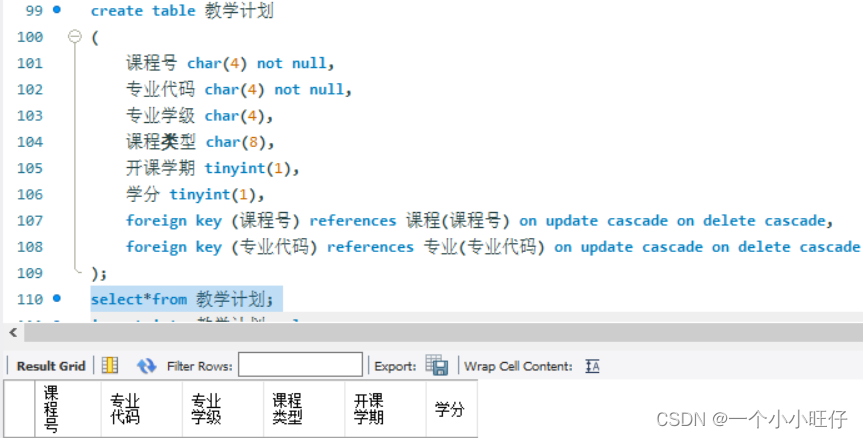Click line number 108 in the gutter
The width and height of the screenshot is (863, 438).
pos(30,247)
